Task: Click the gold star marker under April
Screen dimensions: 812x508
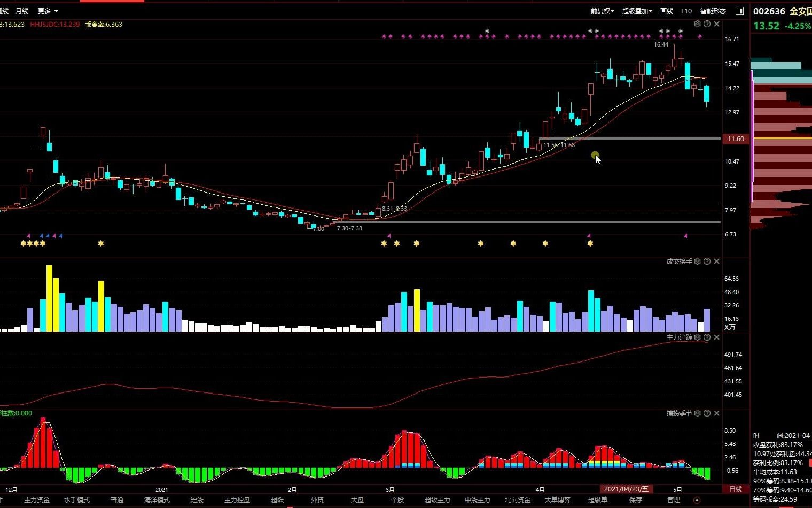Action: pyautogui.click(x=545, y=243)
